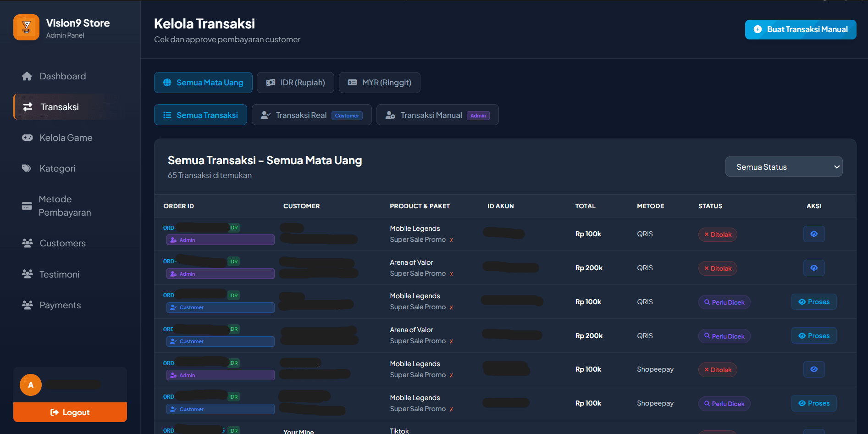Viewport: 868px width, 434px height.
Task: Click the Vision9 Store logo icon
Action: (x=26, y=28)
